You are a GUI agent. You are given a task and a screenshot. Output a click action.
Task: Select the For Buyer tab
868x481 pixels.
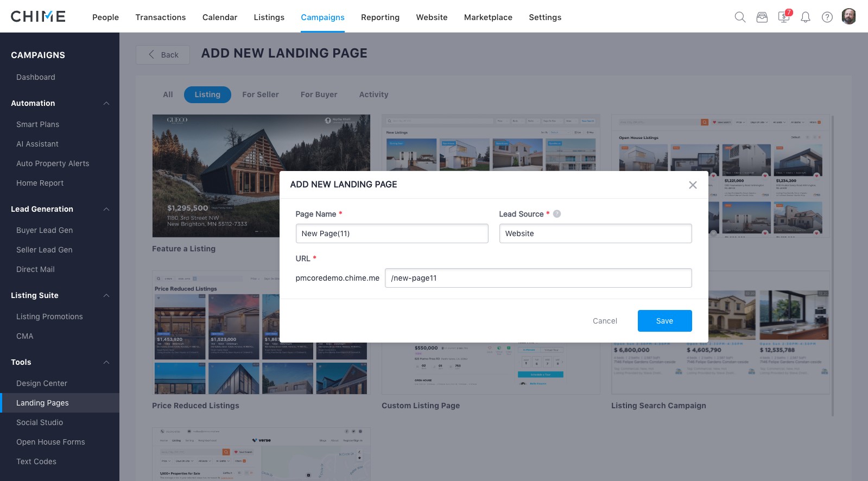(319, 94)
